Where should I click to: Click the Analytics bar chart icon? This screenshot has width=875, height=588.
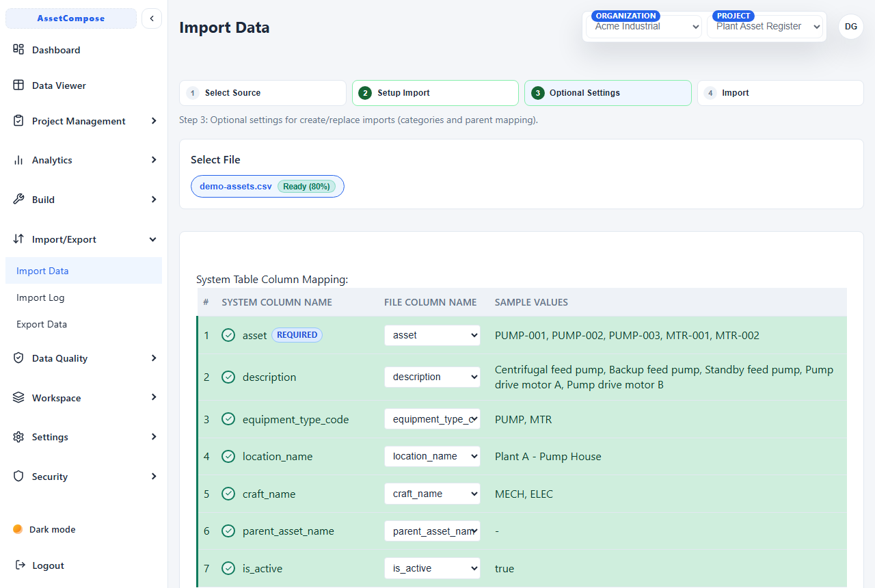pos(18,160)
